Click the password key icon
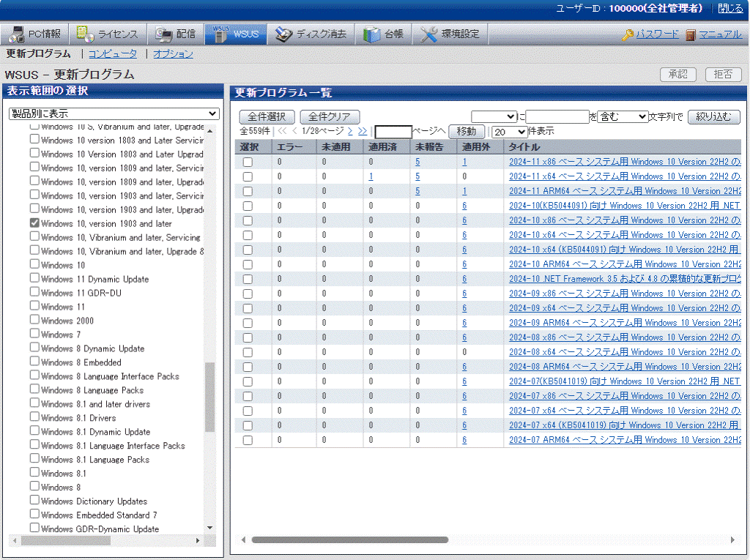The height and width of the screenshot is (560, 750). coord(627,34)
